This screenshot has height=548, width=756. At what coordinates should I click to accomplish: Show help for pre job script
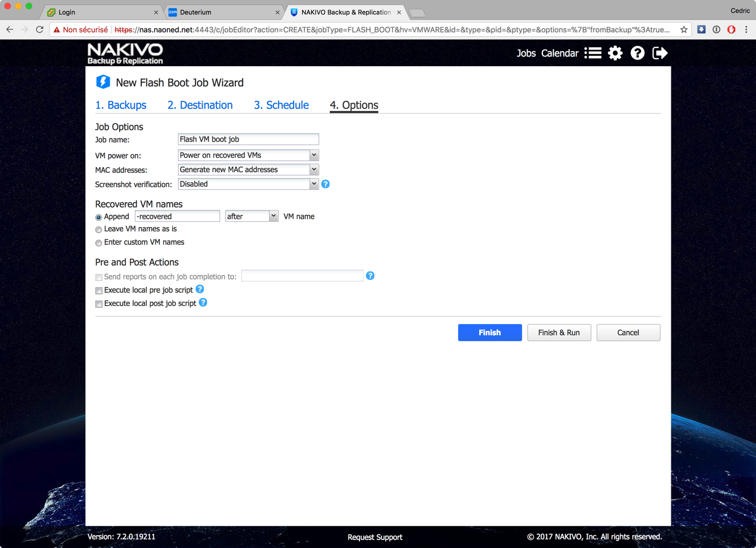point(200,289)
